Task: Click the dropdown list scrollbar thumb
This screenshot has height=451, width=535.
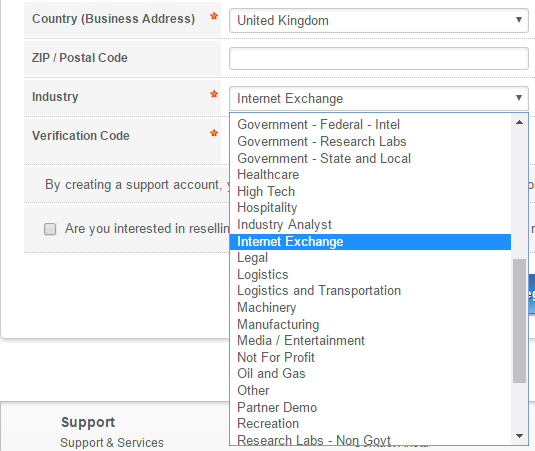Action: point(519,321)
